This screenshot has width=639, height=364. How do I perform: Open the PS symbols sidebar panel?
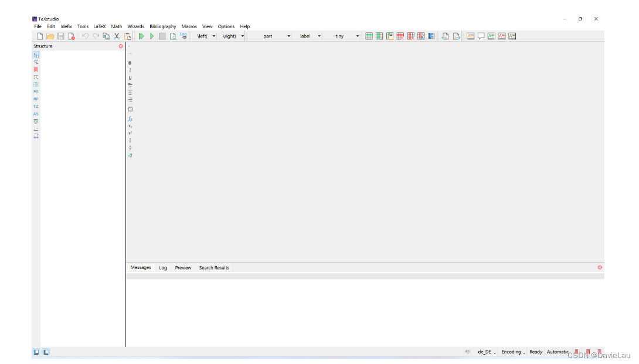[36, 91]
